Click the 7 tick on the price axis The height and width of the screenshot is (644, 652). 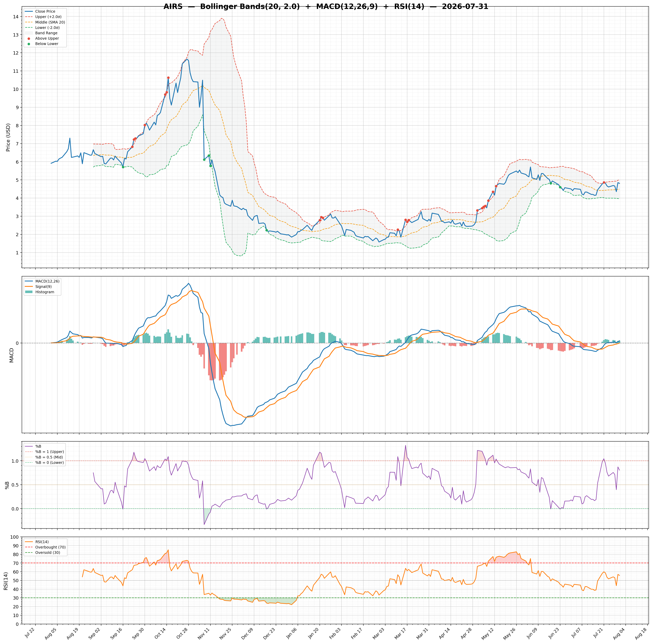pyautogui.click(x=17, y=144)
